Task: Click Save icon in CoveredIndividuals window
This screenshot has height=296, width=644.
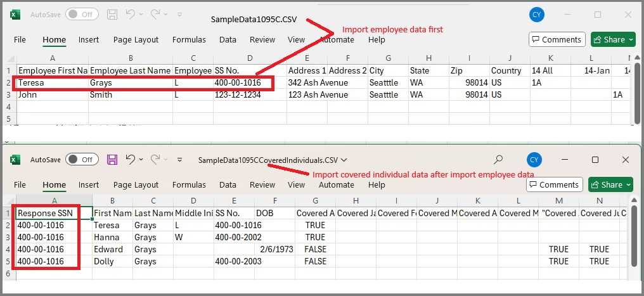Action: coord(112,160)
